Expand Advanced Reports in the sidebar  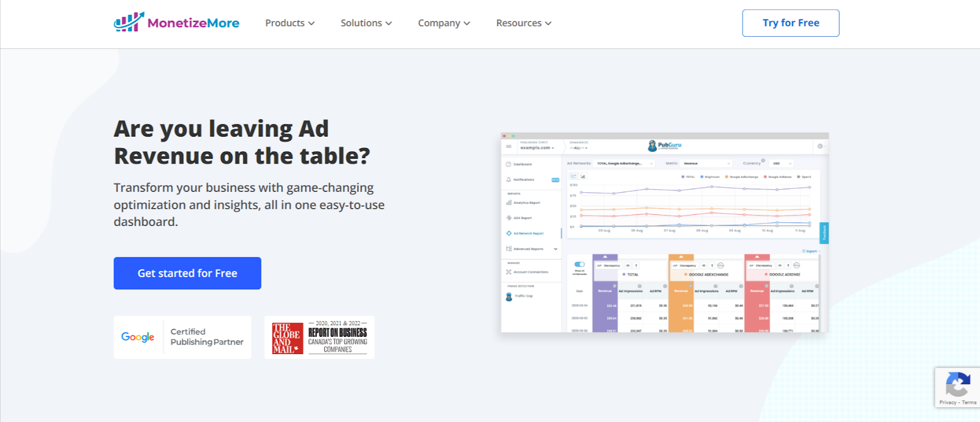(x=531, y=249)
